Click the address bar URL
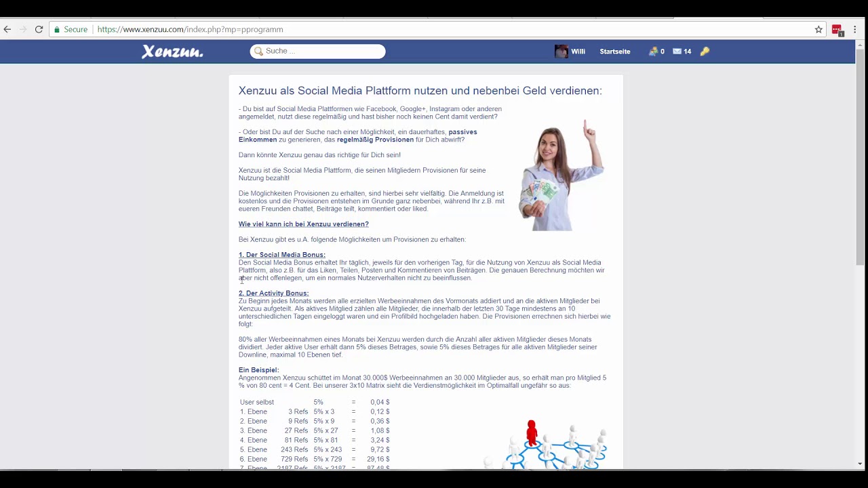Image resolution: width=868 pixels, height=488 pixels. click(190, 29)
